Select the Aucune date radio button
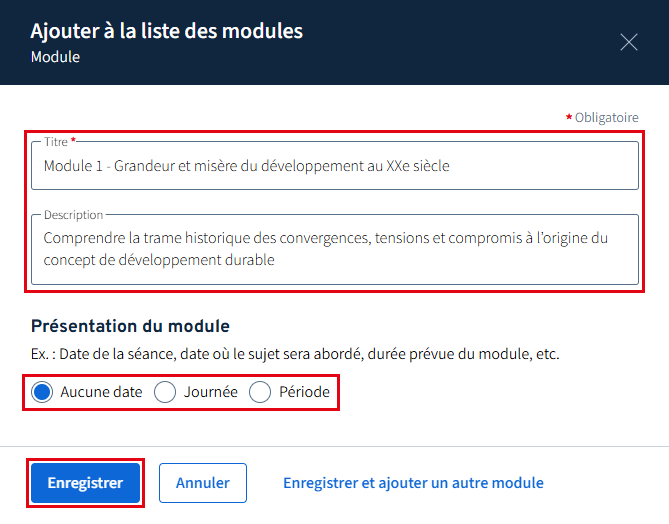 42,392
